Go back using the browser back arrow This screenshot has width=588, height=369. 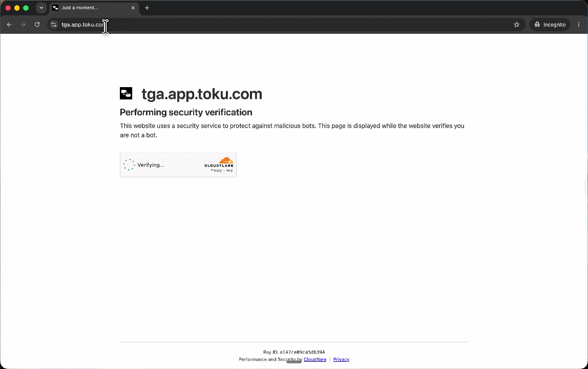click(9, 25)
